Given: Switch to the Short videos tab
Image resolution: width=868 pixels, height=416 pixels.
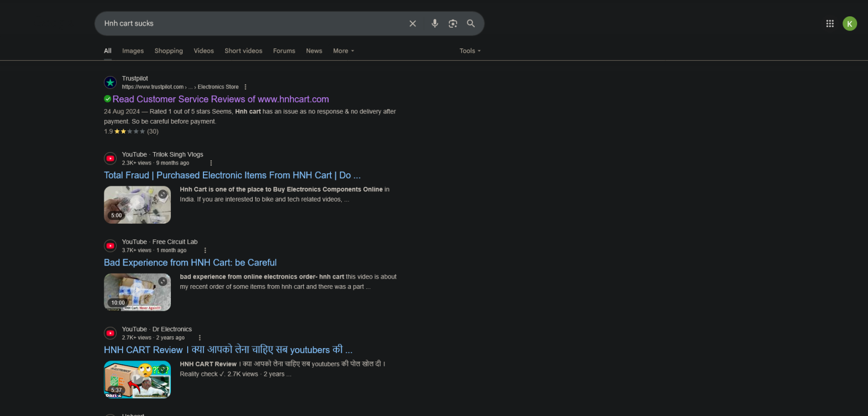Looking at the screenshot, I should pyautogui.click(x=244, y=51).
